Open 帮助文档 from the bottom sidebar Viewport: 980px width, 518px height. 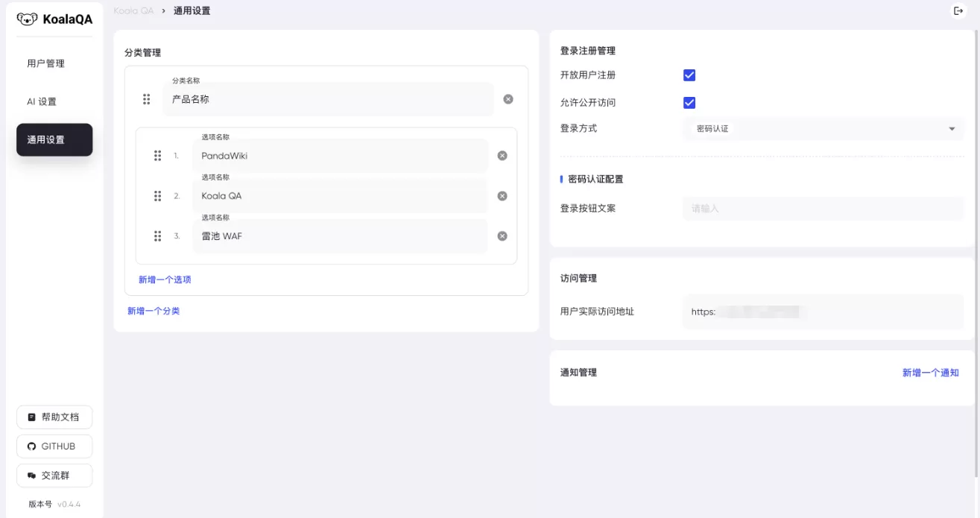[53, 417]
